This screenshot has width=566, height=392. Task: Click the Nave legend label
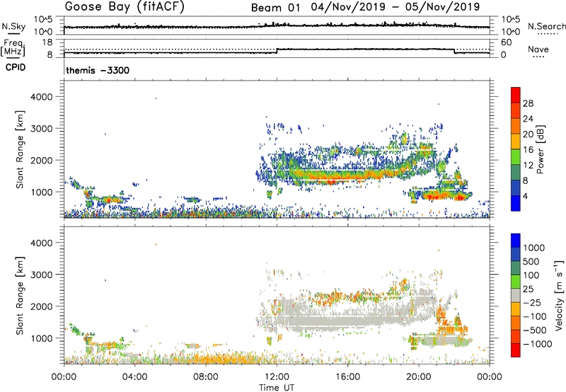click(x=538, y=49)
